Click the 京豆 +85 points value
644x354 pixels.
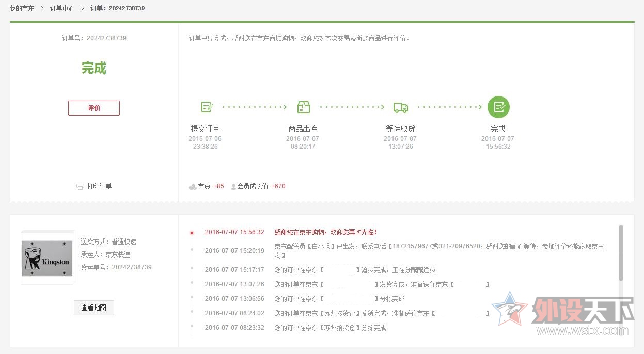click(x=218, y=186)
